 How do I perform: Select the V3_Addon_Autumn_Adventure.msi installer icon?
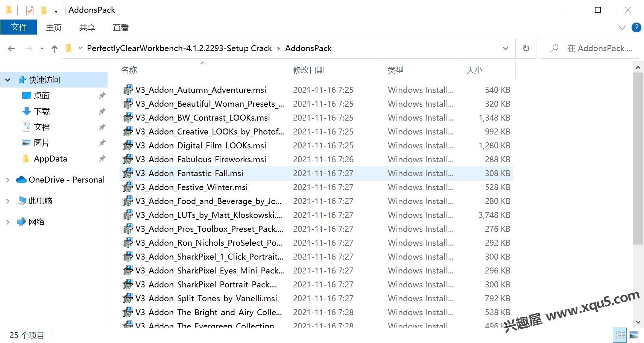pos(128,90)
